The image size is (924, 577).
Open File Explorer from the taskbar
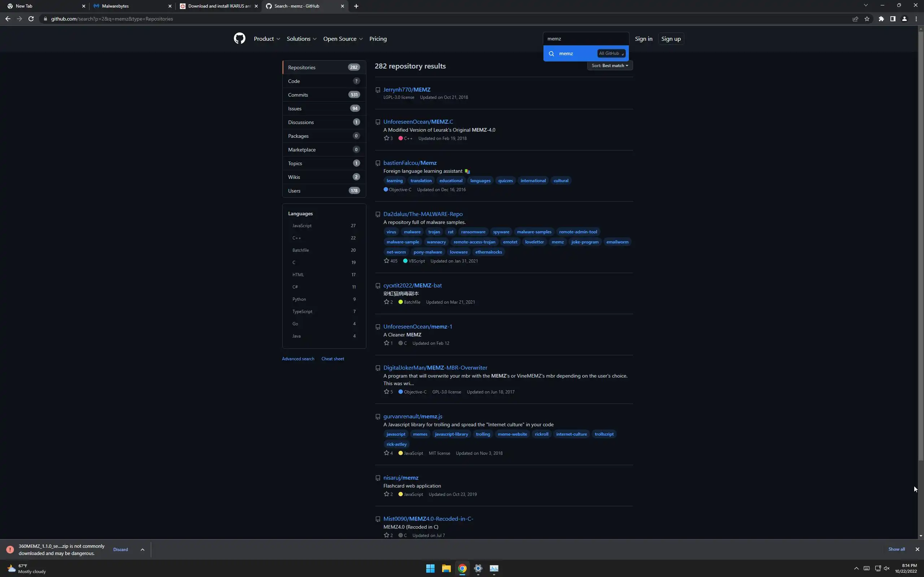(x=446, y=568)
